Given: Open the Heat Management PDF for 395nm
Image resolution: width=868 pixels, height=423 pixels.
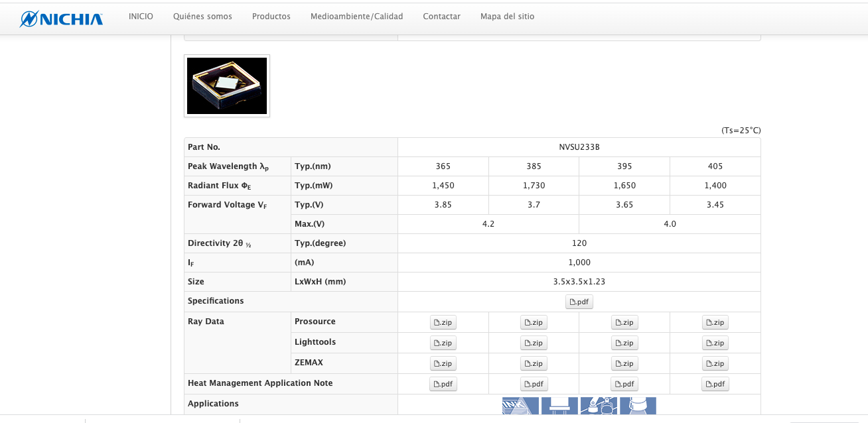Looking at the screenshot, I should [x=624, y=384].
